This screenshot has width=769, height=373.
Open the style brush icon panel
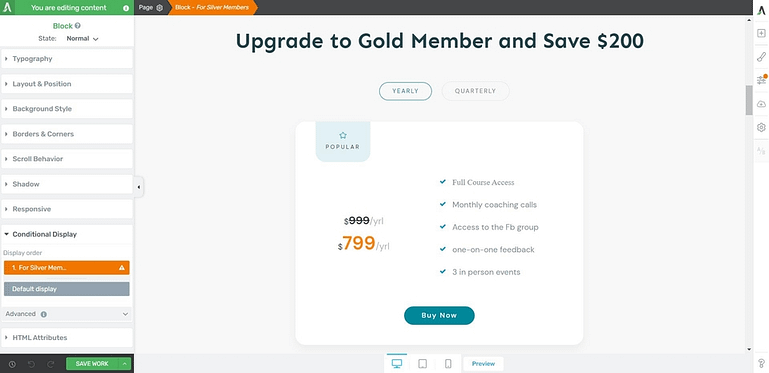point(761,57)
